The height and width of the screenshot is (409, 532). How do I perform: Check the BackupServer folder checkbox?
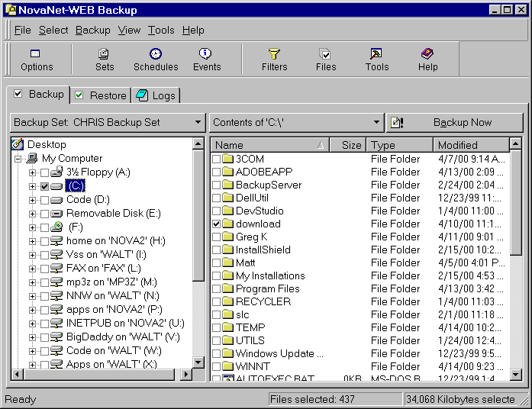(x=216, y=185)
